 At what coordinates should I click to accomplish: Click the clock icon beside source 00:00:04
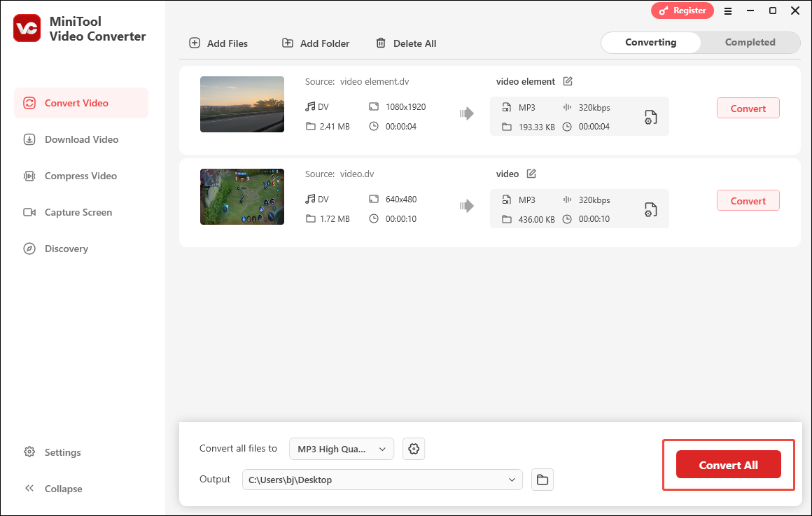pyautogui.click(x=373, y=126)
